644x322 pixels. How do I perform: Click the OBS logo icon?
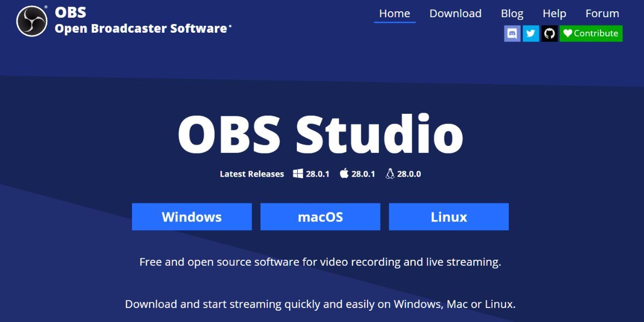tap(31, 20)
